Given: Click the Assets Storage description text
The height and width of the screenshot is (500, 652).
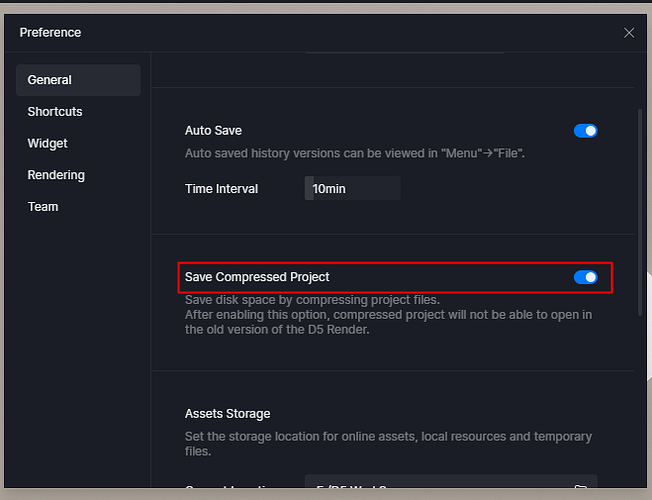Looking at the screenshot, I should [x=388, y=443].
